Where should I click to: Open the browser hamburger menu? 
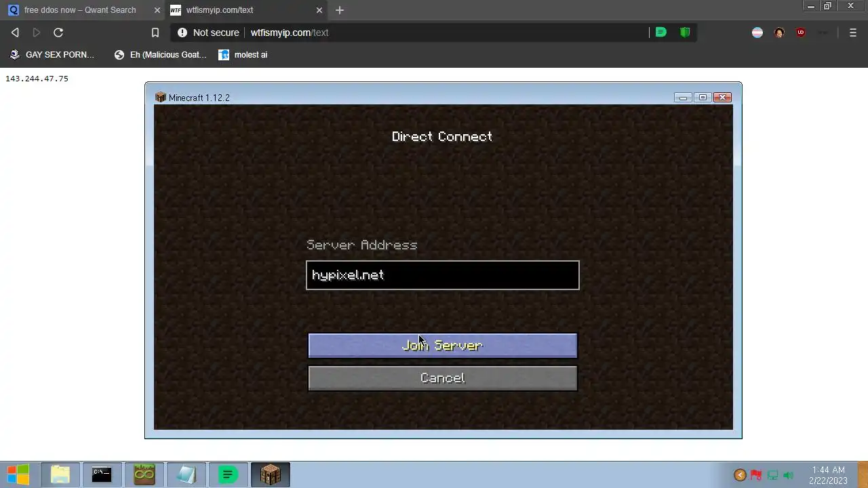tap(853, 33)
